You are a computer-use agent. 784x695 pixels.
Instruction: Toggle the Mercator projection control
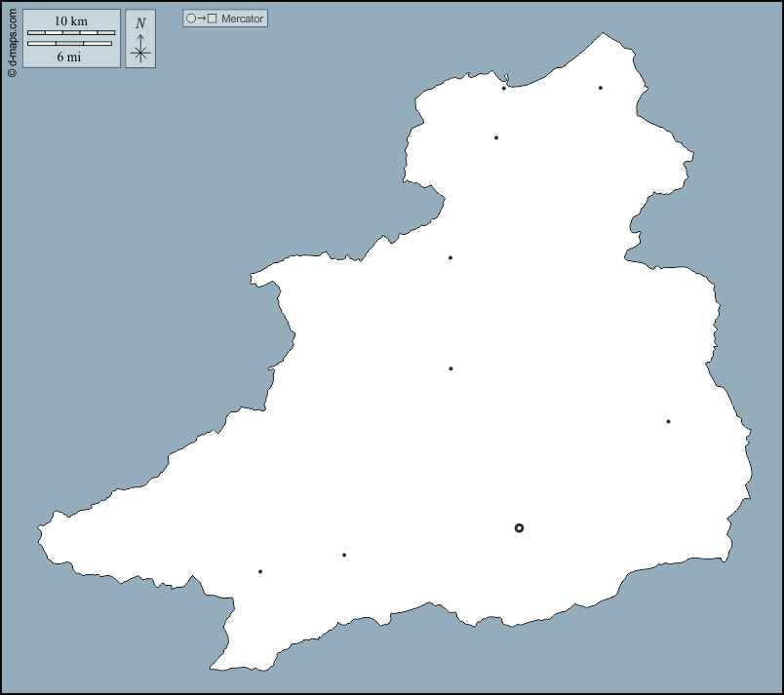(x=225, y=18)
